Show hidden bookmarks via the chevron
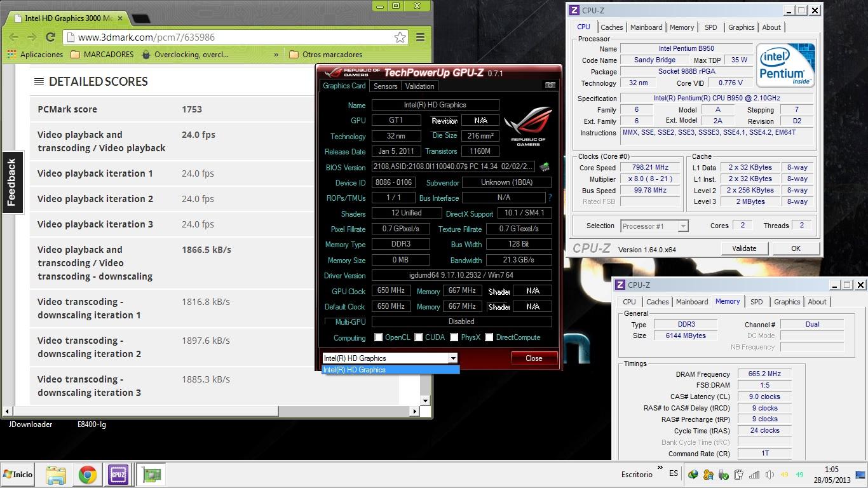The height and width of the screenshot is (488, 868). point(276,55)
